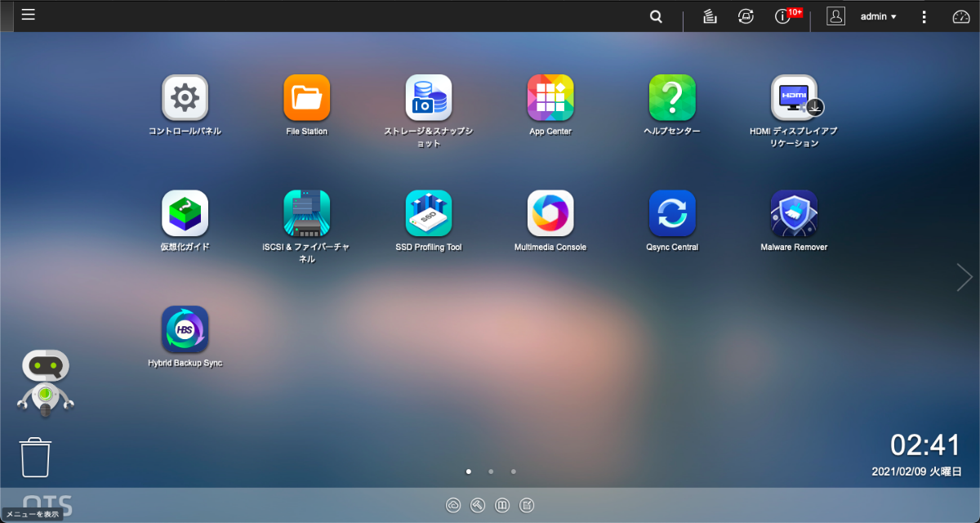Open utilities hammer icon in footer
The width and height of the screenshot is (980, 523).
point(478,506)
